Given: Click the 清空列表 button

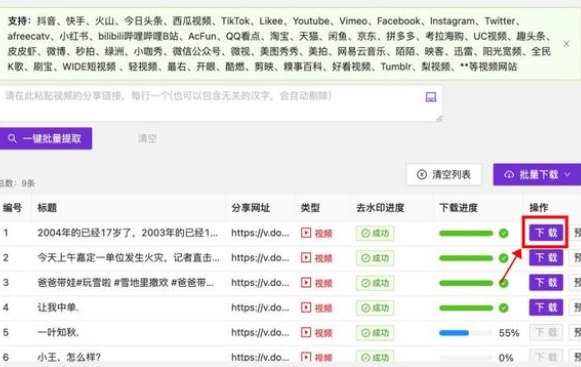Looking at the screenshot, I should click(x=444, y=175).
